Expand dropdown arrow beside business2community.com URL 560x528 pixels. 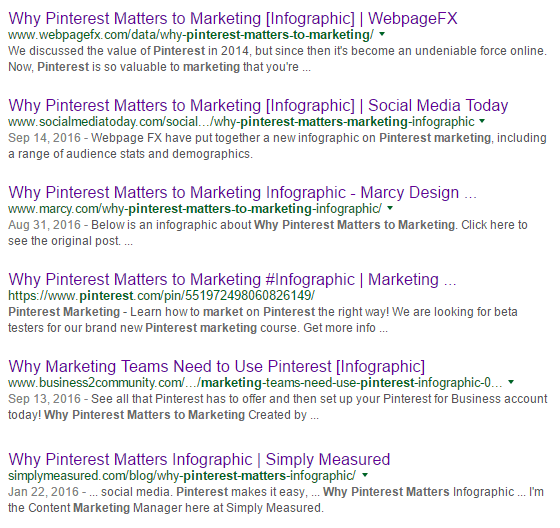tap(511, 382)
